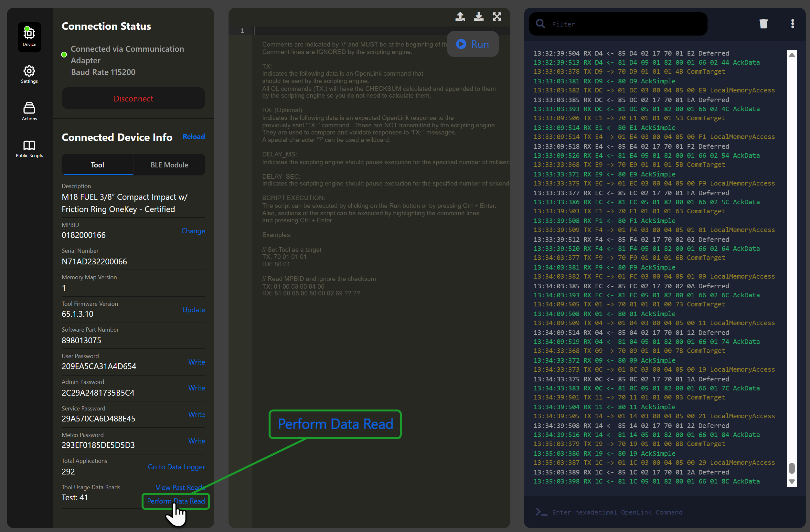The height and width of the screenshot is (532, 810).
Task: Open the Device sidebar section
Action: point(29,37)
